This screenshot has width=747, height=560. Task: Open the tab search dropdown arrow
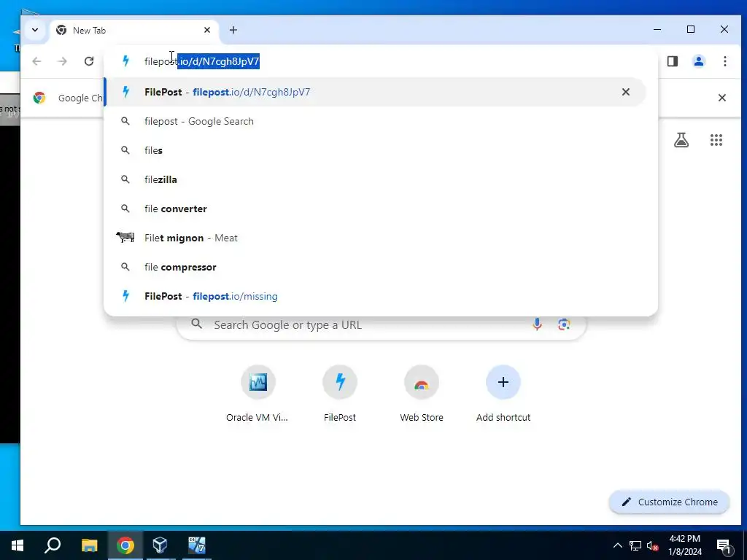(35, 30)
